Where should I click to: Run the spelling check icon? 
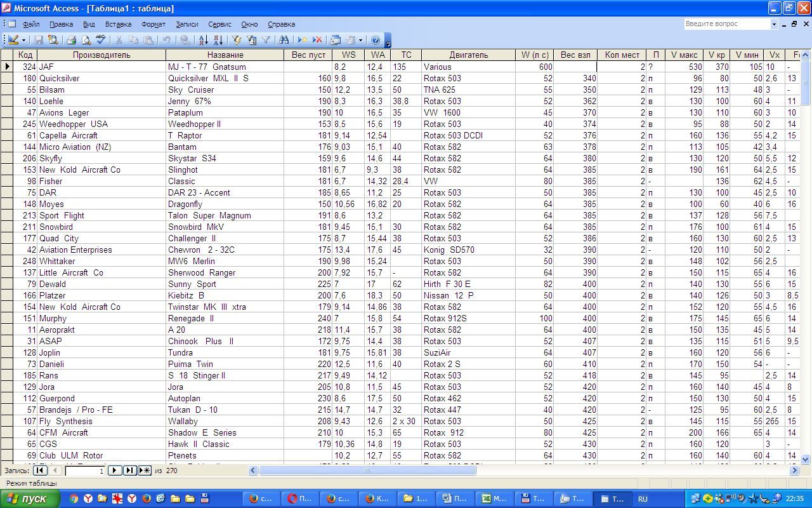[101, 40]
